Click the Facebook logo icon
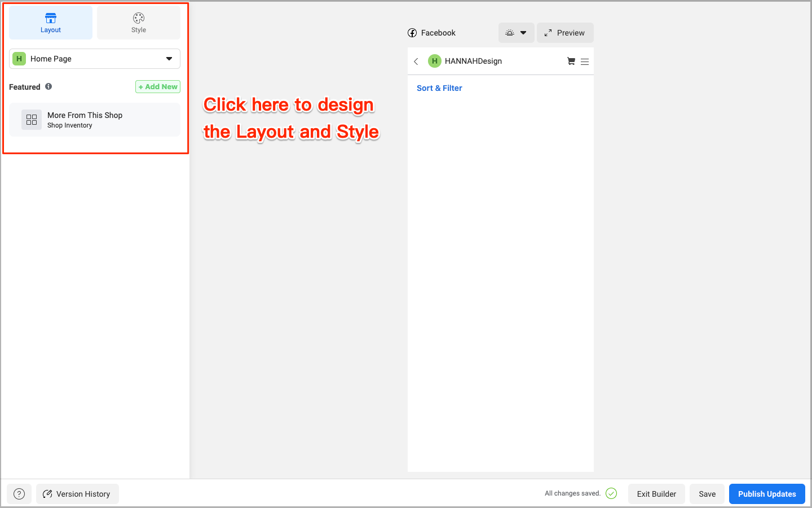Image resolution: width=812 pixels, height=508 pixels. click(412, 33)
